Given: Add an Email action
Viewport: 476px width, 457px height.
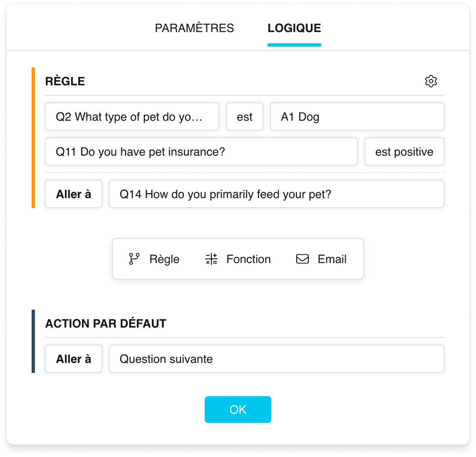Looking at the screenshot, I should coord(321,259).
